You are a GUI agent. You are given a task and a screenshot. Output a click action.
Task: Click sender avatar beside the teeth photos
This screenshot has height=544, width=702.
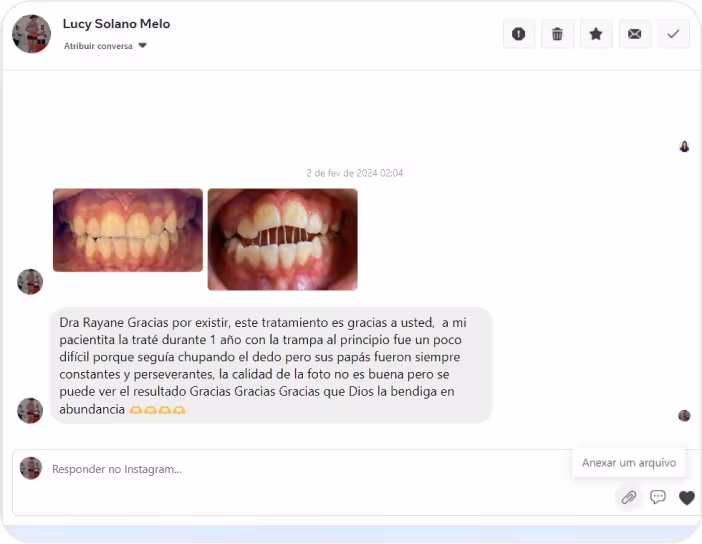click(x=30, y=282)
